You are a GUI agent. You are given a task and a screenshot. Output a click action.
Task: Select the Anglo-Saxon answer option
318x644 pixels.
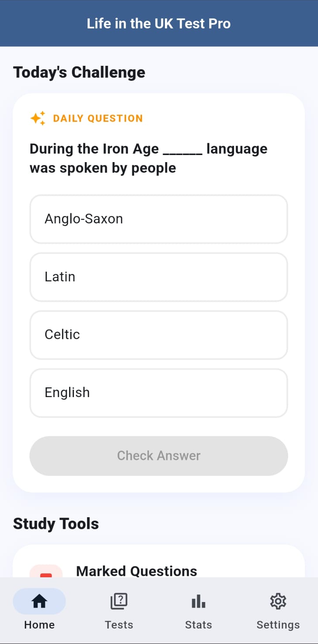click(x=159, y=219)
